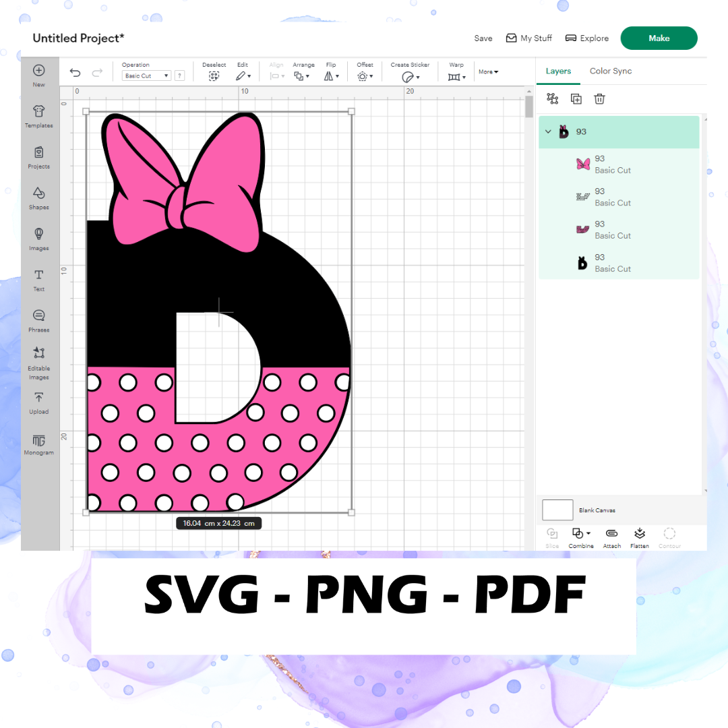
Task: Click the top-left selection handle
Action: [86, 111]
